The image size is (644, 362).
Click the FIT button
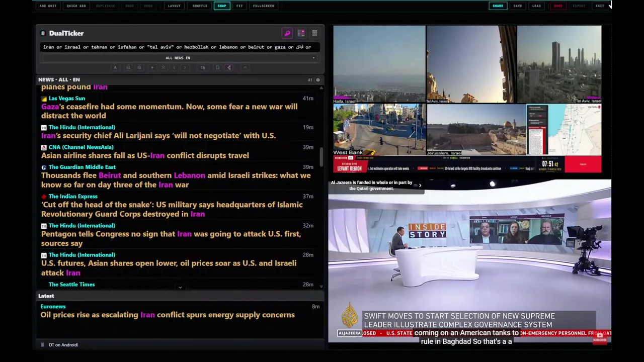click(239, 6)
